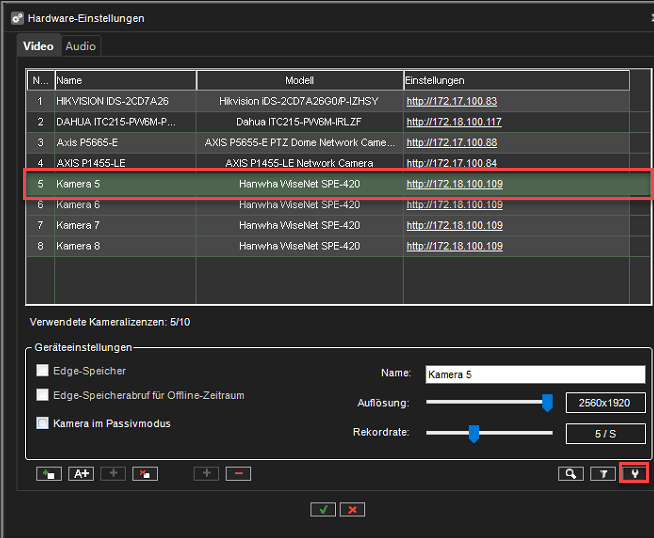
Task: Confirm with the green checkmark button
Action: click(322, 509)
